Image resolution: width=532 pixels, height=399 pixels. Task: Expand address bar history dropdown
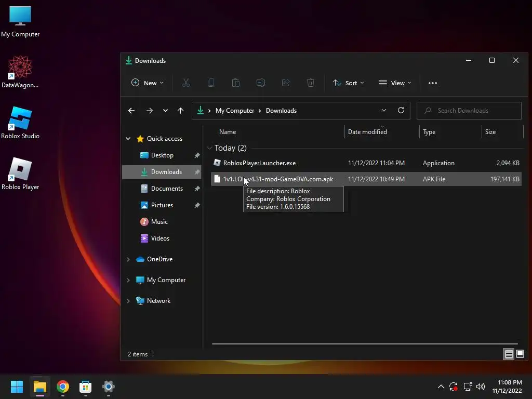click(x=384, y=110)
